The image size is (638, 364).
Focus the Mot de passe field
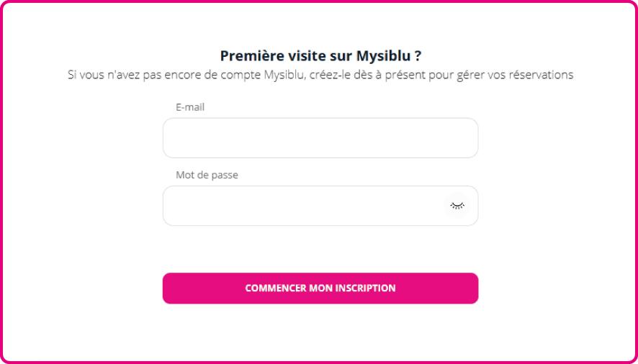pos(302,206)
